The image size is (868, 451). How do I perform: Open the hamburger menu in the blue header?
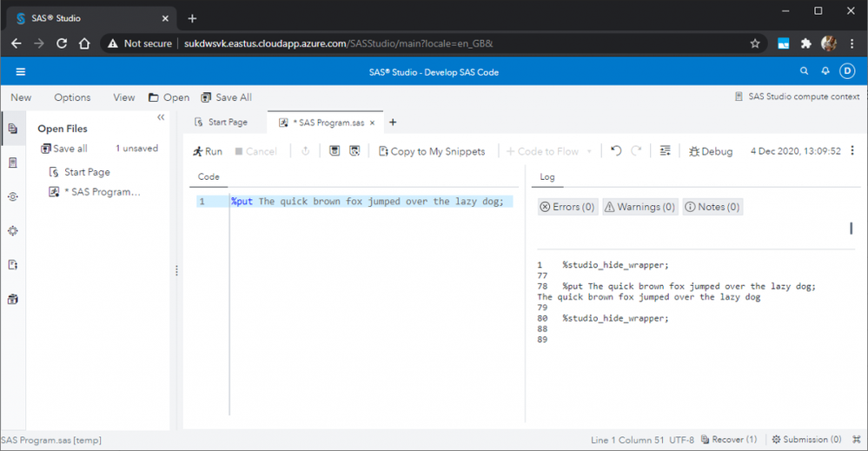21,72
